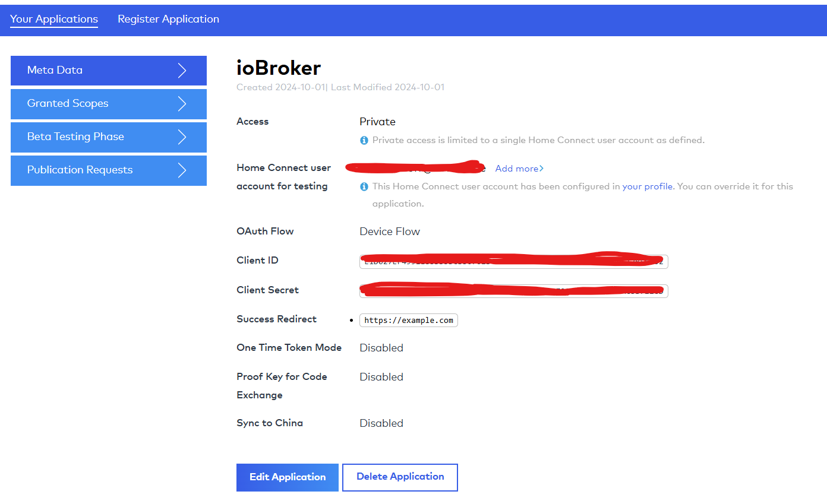Click chevron arrow on Beta Testing Phase
Viewport: 827px width, 504px height.
pos(182,137)
